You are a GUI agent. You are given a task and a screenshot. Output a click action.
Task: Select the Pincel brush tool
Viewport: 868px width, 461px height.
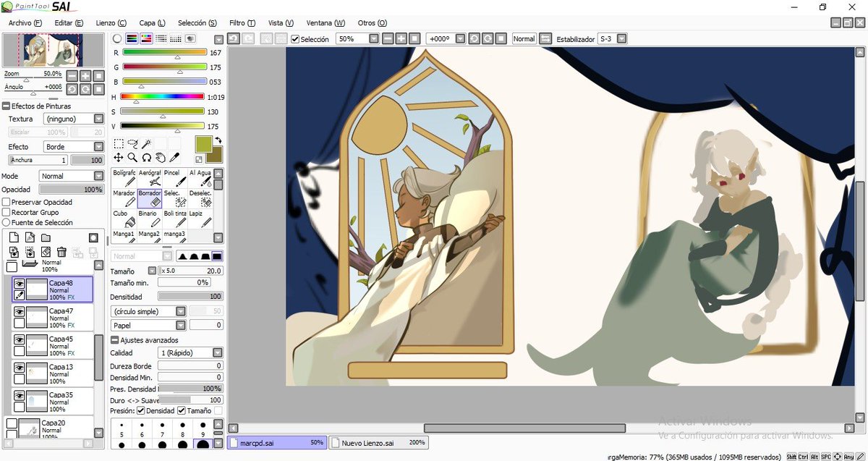[174, 177]
